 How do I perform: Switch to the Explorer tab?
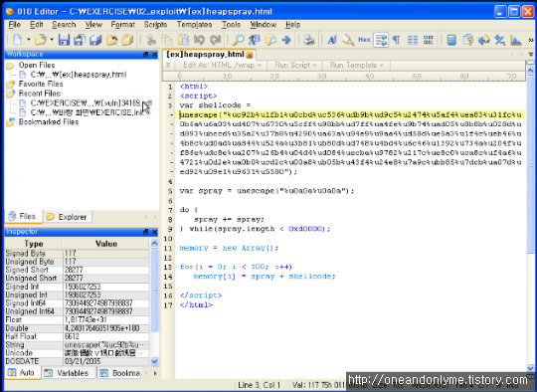pos(68,217)
